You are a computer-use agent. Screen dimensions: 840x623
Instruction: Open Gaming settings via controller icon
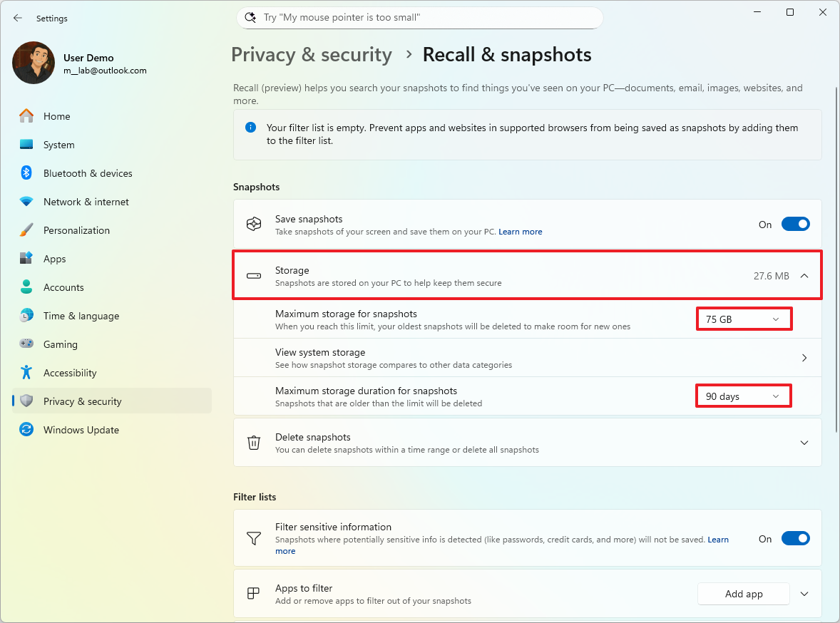(26, 344)
